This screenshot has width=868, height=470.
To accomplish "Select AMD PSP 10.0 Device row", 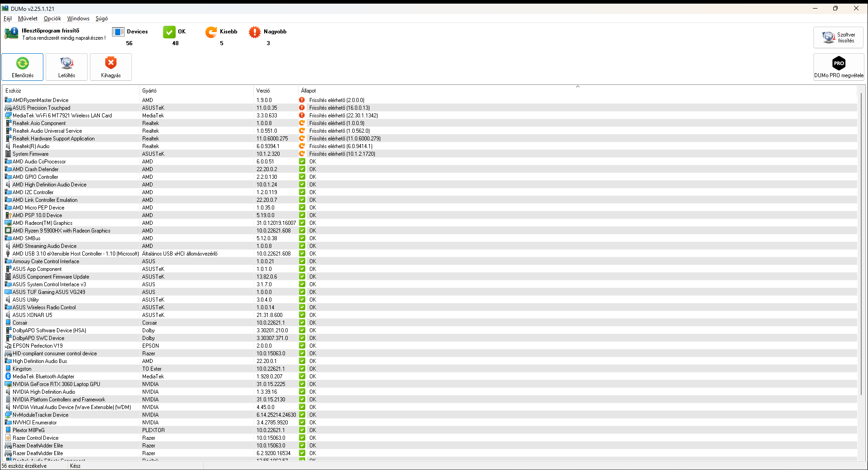I will click(429, 215).
